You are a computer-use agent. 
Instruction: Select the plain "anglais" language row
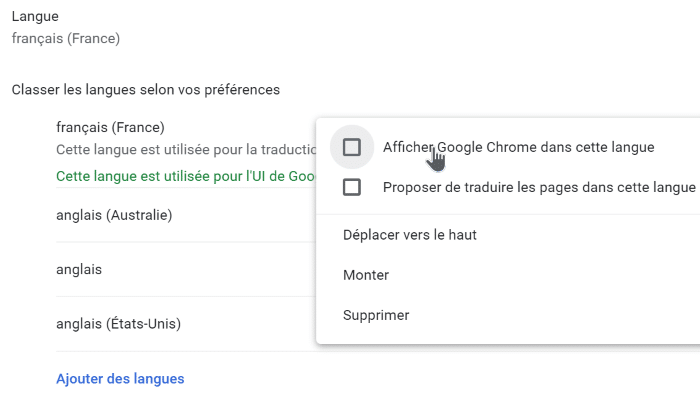(x=79, y=270)
